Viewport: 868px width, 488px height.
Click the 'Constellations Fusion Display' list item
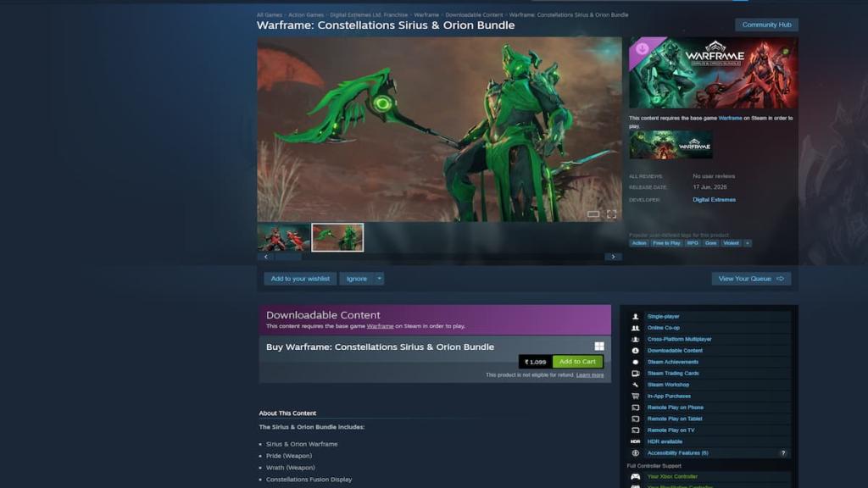point(309,480)
